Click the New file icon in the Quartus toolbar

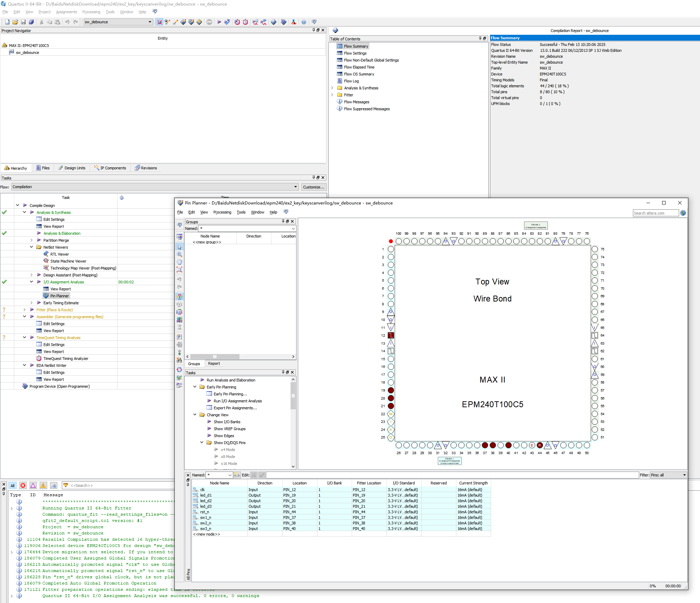pos(7,22)
